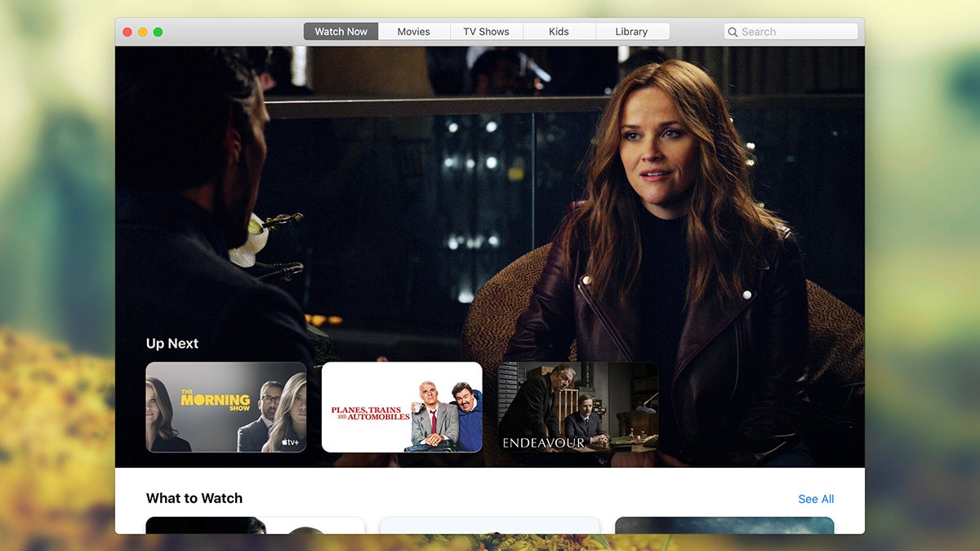Switch to the Movies tab
The width and height of the screenshot is (980, 551).
414,31
